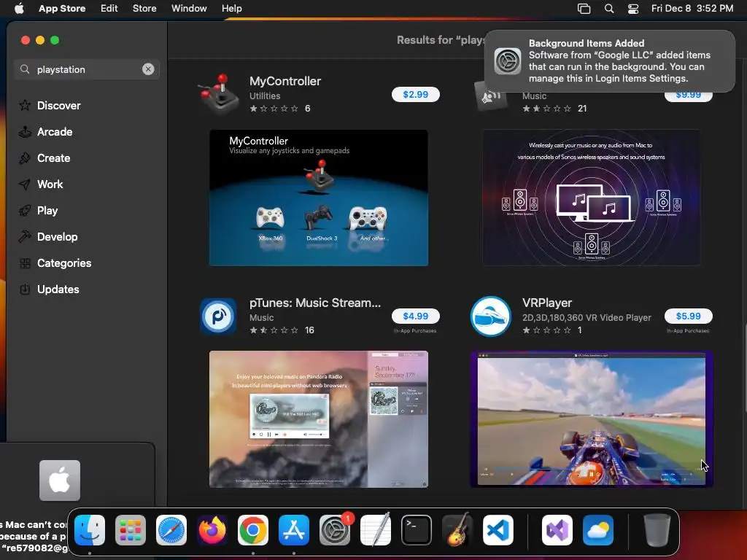Open the Trash in the Dock
This screenshot has height=560, width=747.
click(x=657, y=530)
